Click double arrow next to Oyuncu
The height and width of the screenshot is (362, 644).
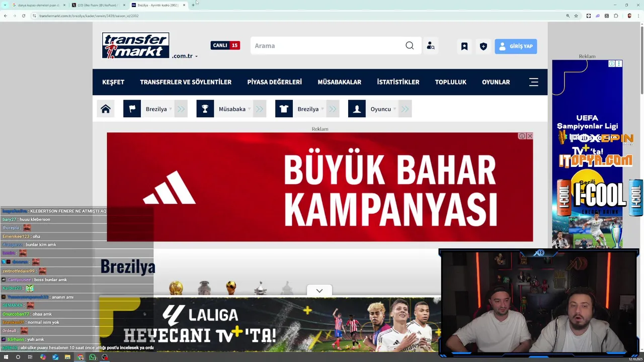405,109
